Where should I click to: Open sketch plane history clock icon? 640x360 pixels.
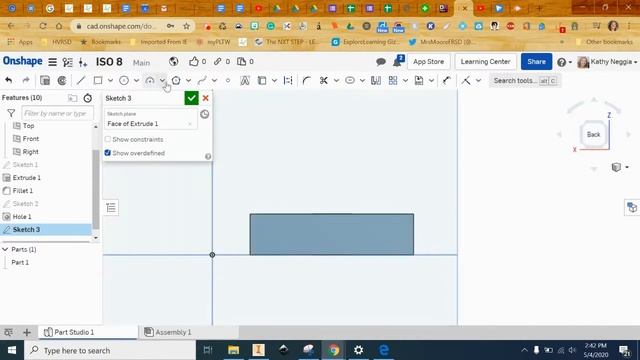click(x=204, y=114)
